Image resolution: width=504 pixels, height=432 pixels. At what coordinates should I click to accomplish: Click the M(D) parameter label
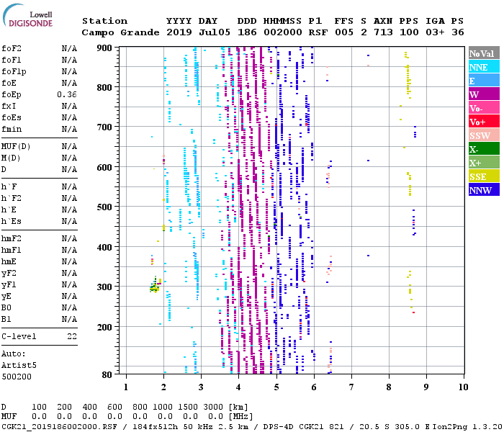(x=11, y=158)
